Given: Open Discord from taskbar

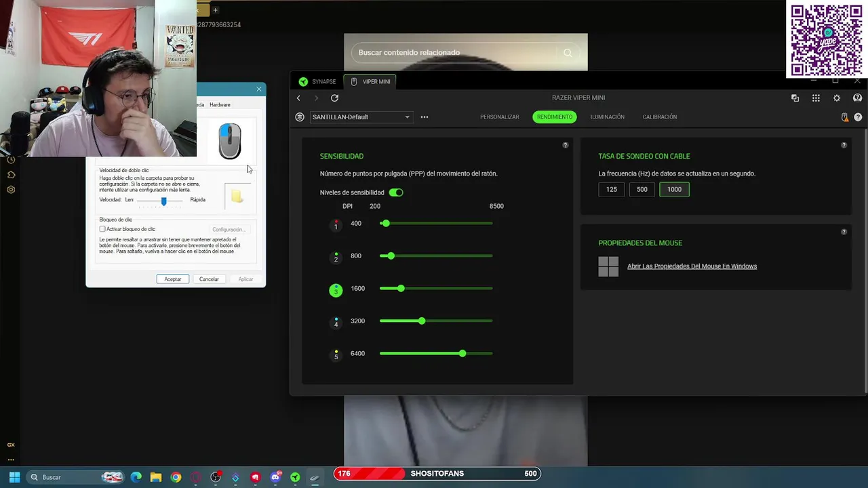Looking at the screenshot, I should click(275, 477).
